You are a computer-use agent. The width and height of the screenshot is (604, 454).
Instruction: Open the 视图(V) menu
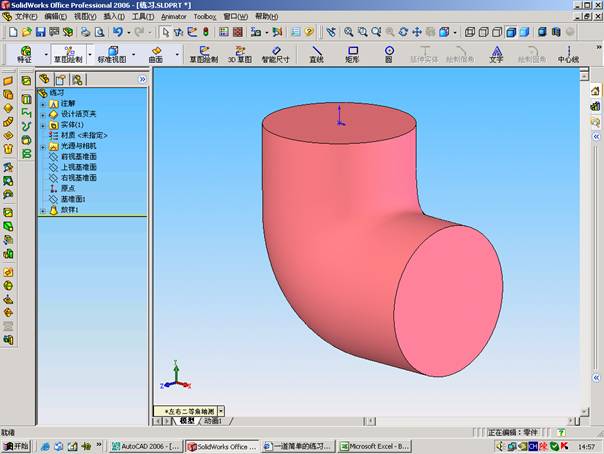point(85,17)
